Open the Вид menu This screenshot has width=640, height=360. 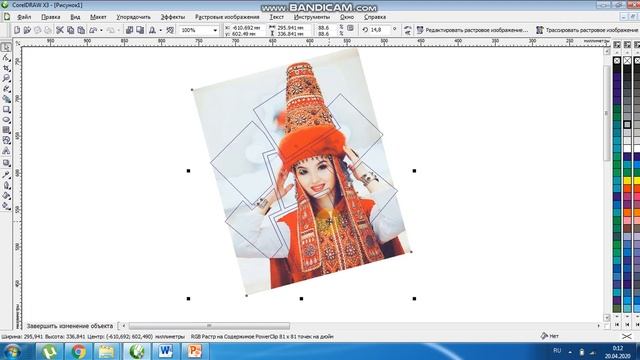click(75, 17)
